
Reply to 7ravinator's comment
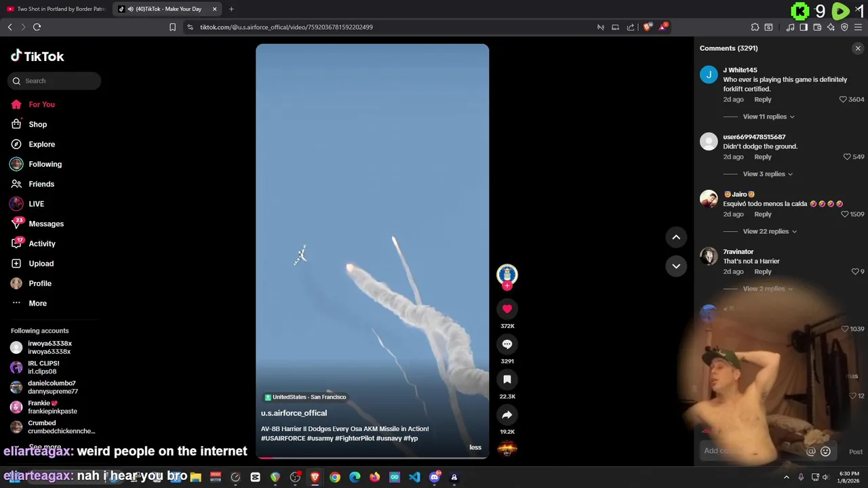tap(763, 272)
